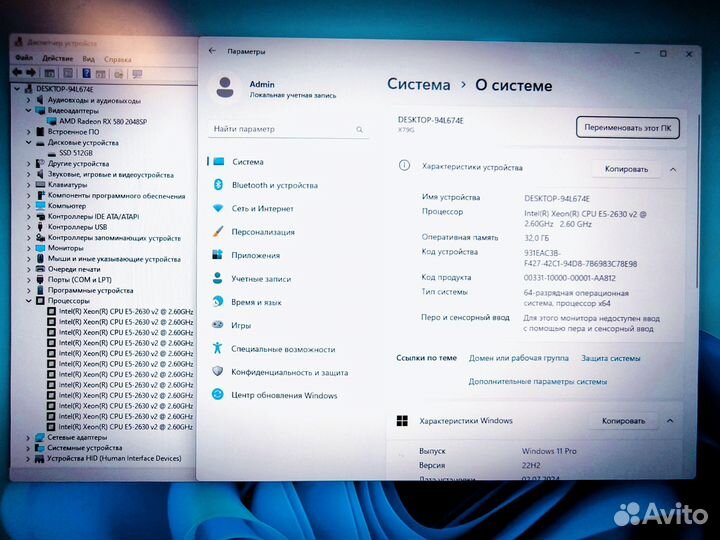Collapse Характеристики Windows section chevron

click(x=670, y=421)
